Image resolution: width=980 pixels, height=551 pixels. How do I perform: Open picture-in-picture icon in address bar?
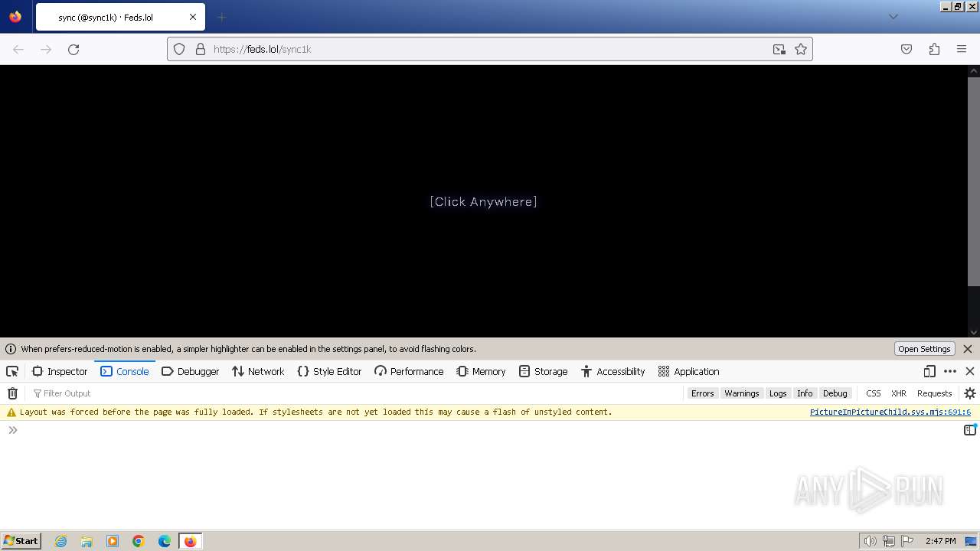pos(779,49)
